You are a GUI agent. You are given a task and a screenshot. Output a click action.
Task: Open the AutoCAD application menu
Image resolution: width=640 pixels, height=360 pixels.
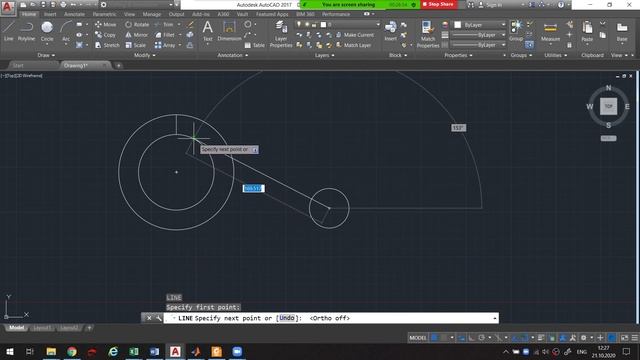(8, 8)
